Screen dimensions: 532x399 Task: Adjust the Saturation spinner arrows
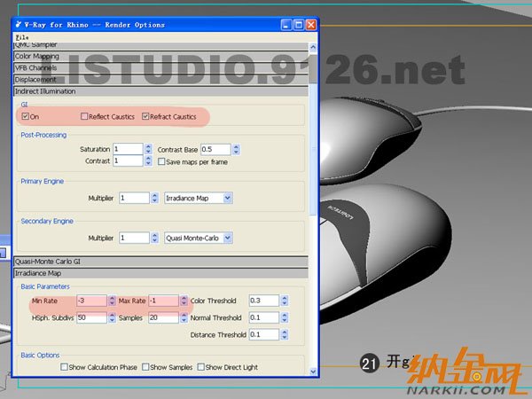148,149
